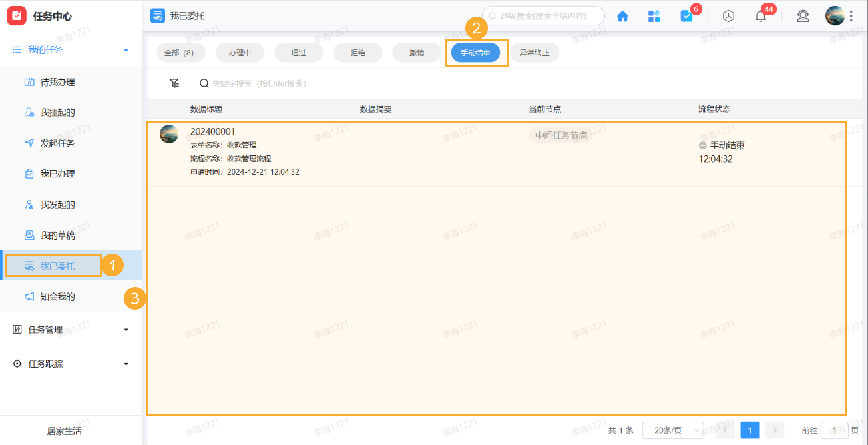Open the clock/history icon in top bar
Image resolution: width=868 pixels, height=445 pixels.
point(728,15)
